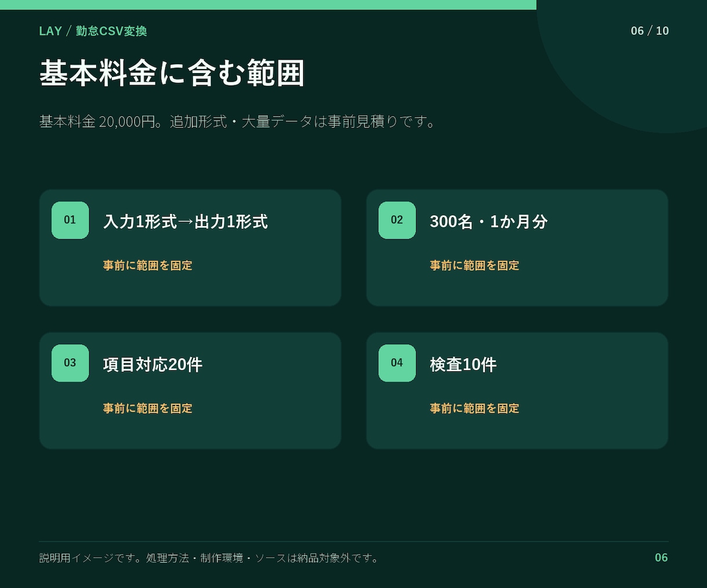Screen dimensions: 707x588
Task: Click the 04 number badge
Action: [x=397, y=363]
